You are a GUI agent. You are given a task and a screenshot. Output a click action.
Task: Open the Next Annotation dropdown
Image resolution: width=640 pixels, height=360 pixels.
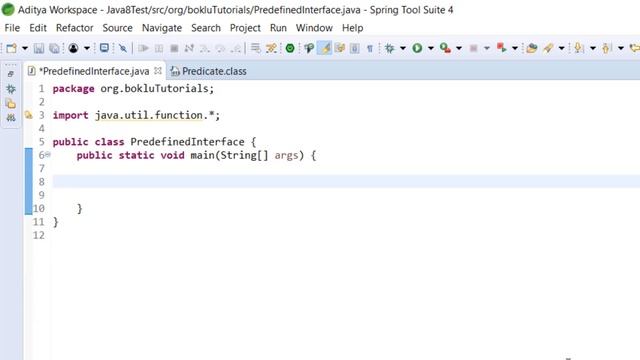593,48
